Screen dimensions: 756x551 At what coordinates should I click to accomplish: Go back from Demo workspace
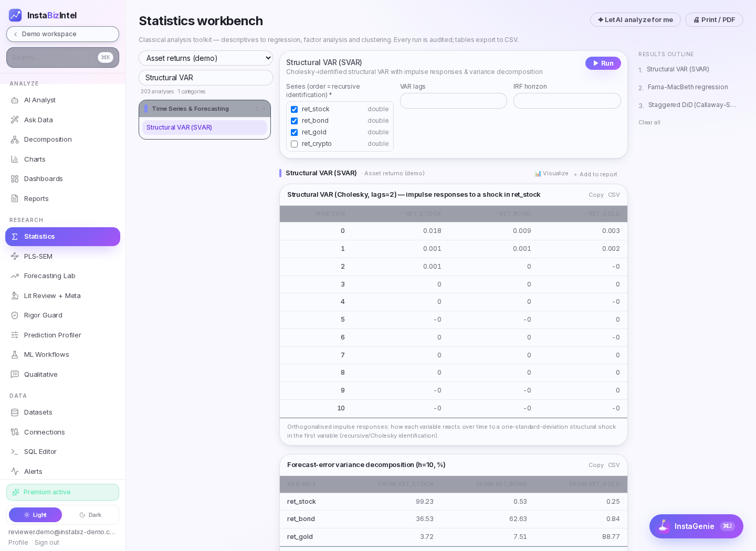coord(62,34)
